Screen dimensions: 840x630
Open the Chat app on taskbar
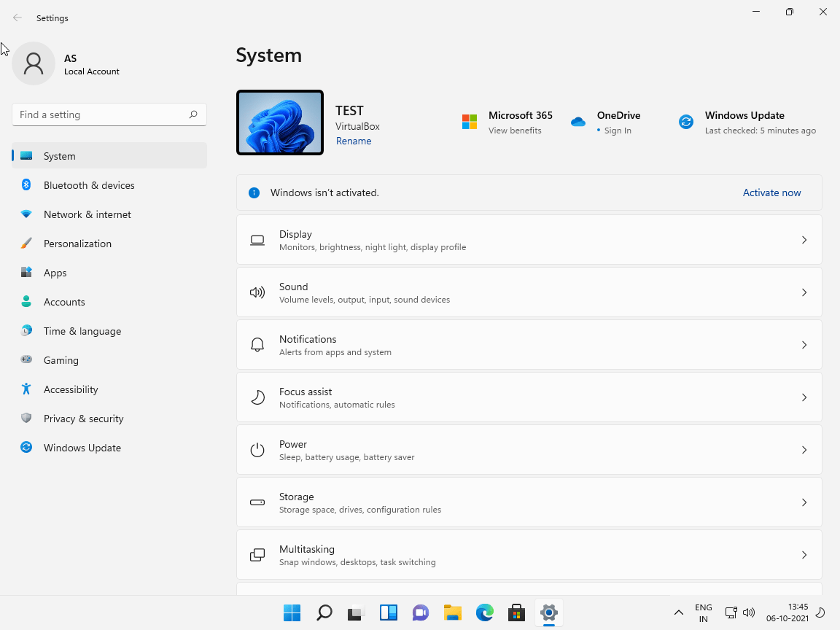coord(421,612)
